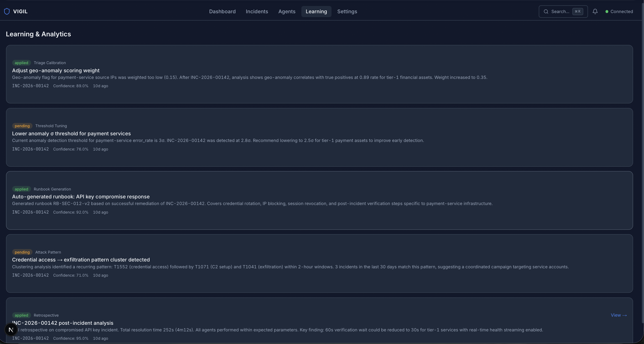Select the Learning tab
Image resolution: width=644 pixels, height=344 pixels.
[316, 12]
